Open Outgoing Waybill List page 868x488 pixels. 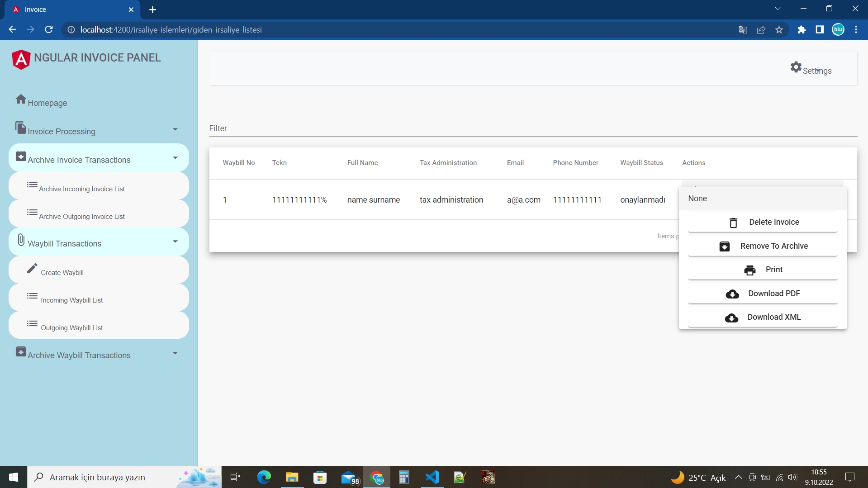tap(99, 325)
